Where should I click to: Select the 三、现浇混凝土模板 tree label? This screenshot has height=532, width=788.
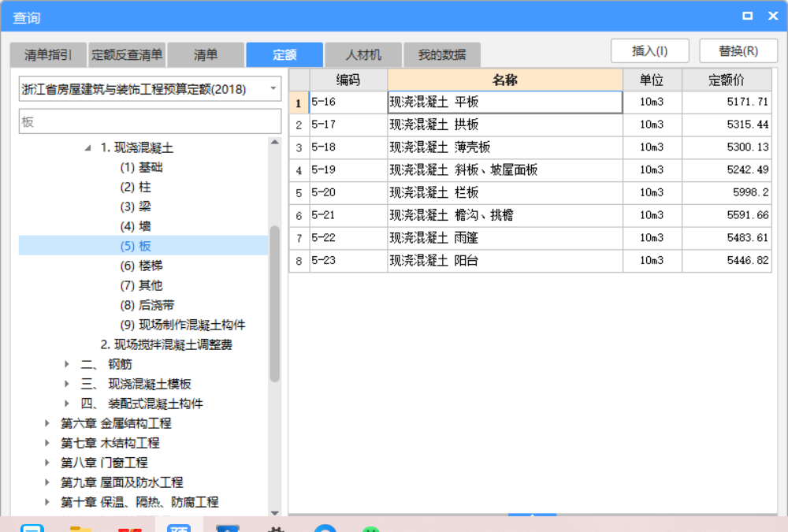pyautogui.click(x=136, y=384)
